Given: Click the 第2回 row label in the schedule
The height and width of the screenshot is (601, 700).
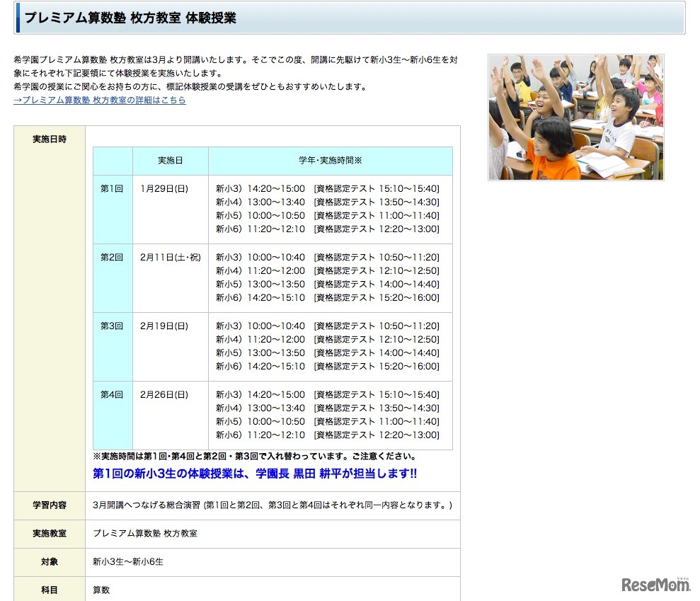Looking at the screenshot, I should (x=112, y=257).
